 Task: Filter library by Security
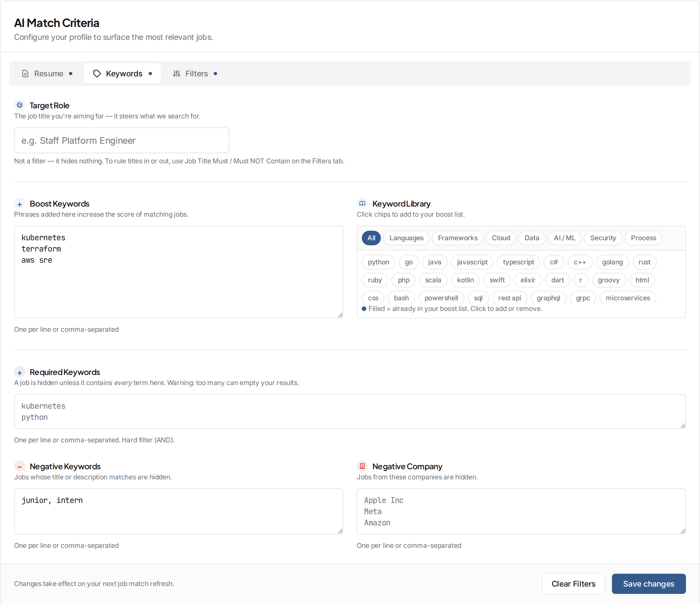point(603,238)
